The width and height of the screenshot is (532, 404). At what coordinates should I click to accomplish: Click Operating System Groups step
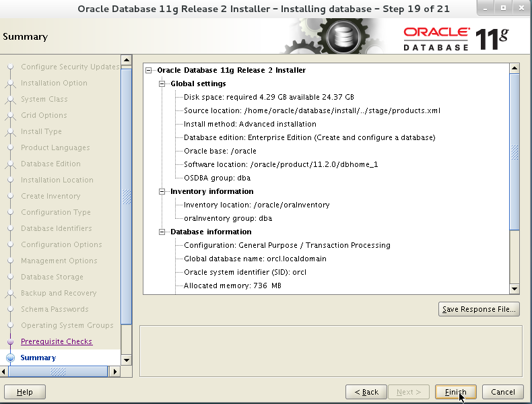click(67, 325)
